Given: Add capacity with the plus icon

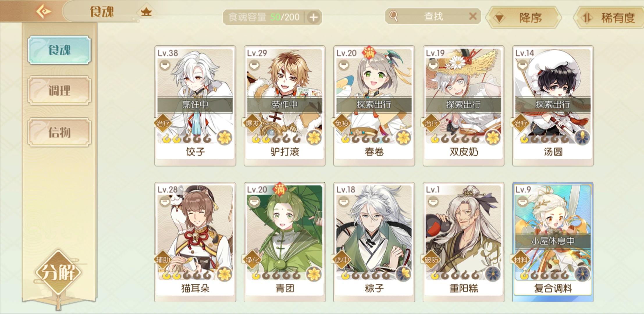Looking at the screenshot, I should coord(313,17).
